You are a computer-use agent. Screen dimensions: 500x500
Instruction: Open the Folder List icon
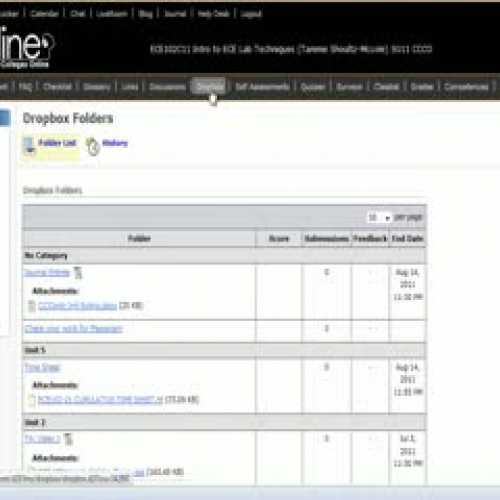[29, 146]
